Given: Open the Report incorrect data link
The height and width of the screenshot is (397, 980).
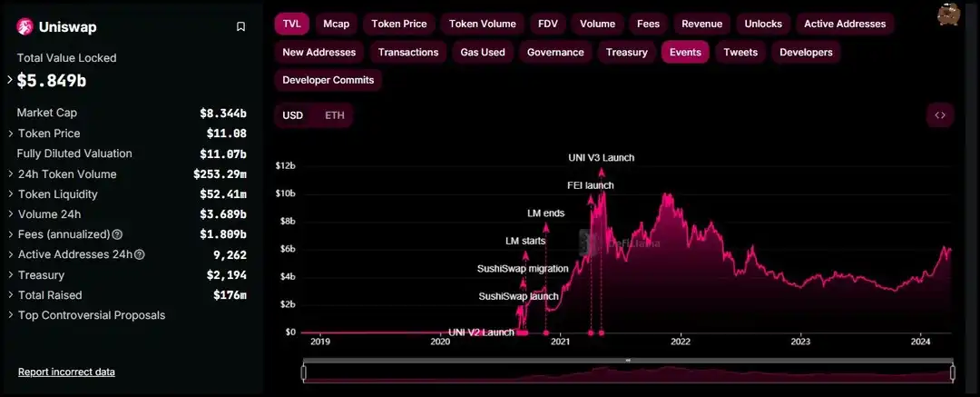Looking at the screenshot, I should 66,372.
